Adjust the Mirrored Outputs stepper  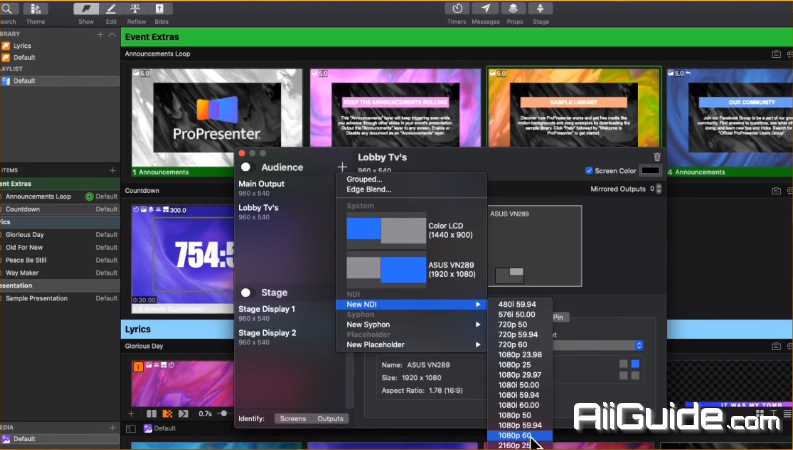pyautogui.click(x=658, y=188)
